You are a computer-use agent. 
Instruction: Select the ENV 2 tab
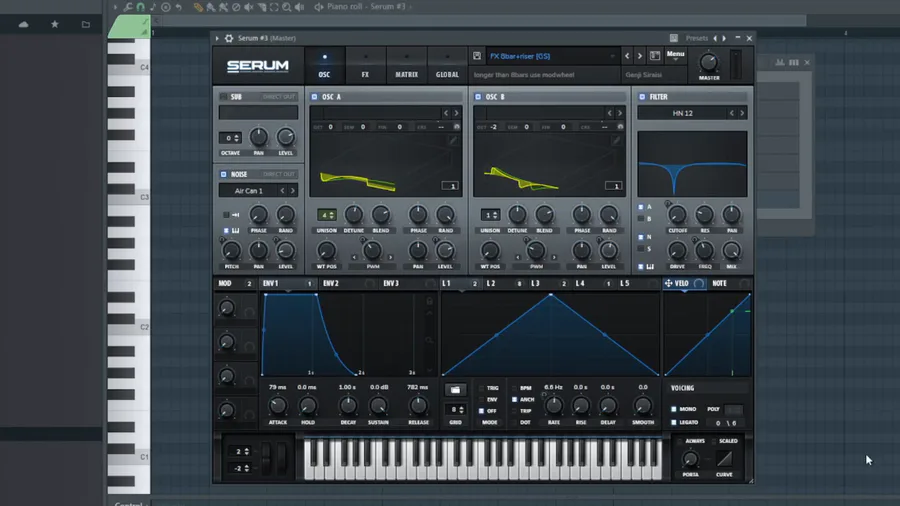coord(347,283)
